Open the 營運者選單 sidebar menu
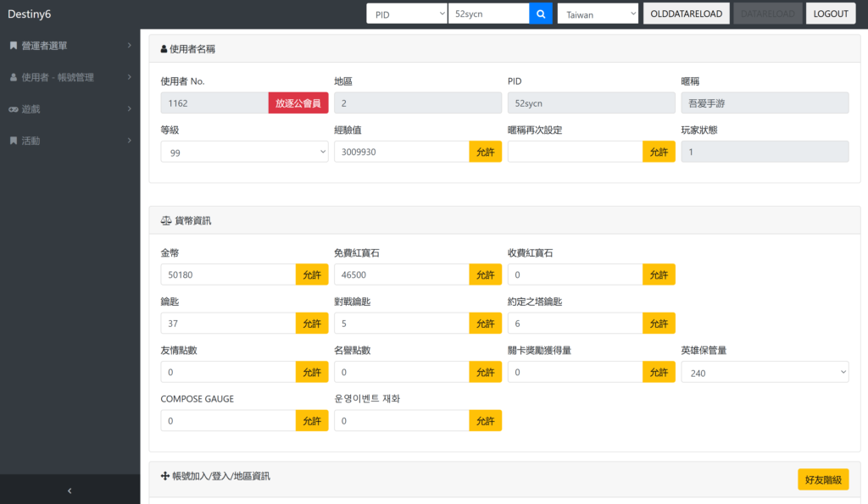Screen dimensions: 868x504 (x=70, y=46)
